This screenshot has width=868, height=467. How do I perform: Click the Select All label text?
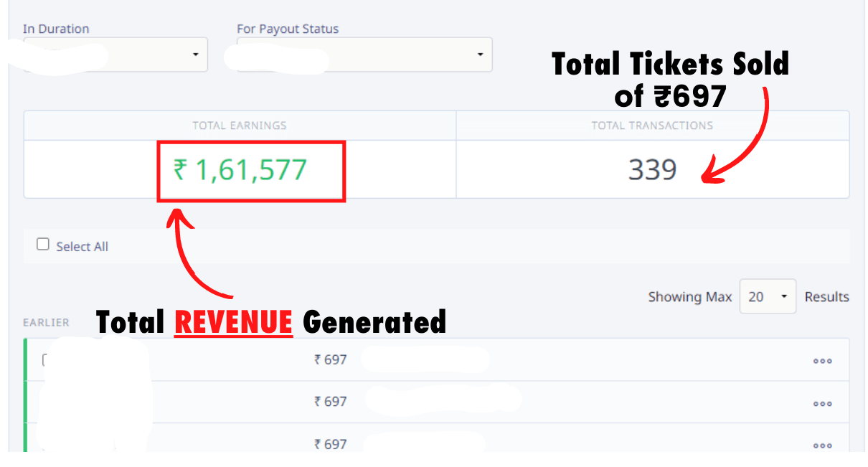click(x=82, y=247)
